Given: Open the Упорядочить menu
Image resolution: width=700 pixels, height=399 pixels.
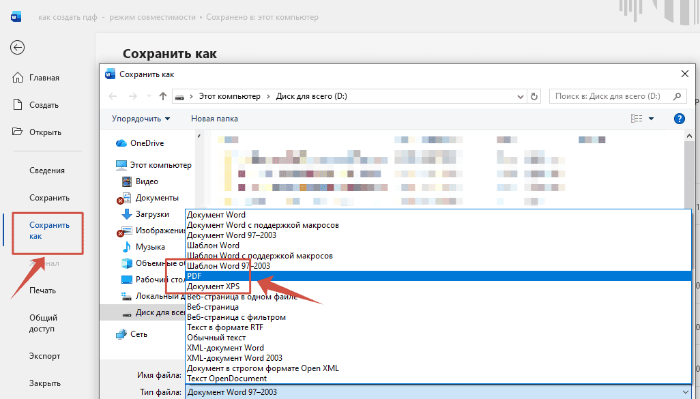Looking at the screenshot, I should pos(141,119).
